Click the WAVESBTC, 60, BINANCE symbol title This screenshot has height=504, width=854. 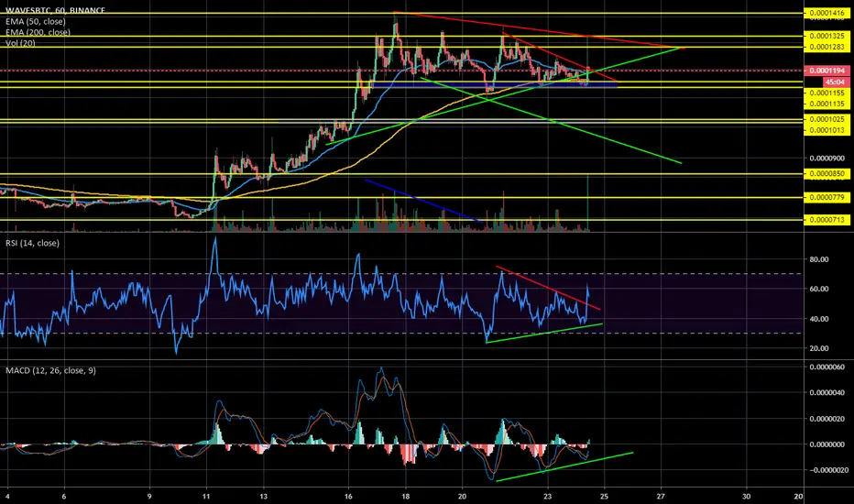(x=56, y=10)
